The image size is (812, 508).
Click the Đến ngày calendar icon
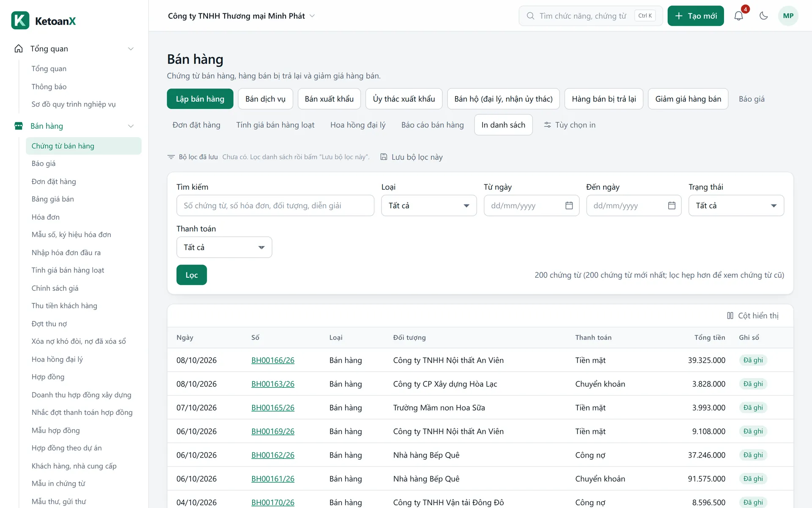point(672,205)
